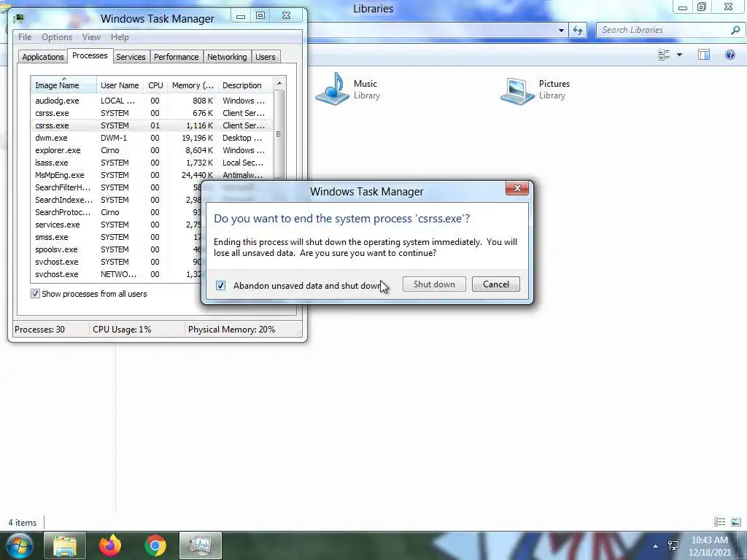Select the spoolsv.exe process row
The height and width of the screenshot is (560, 747).
[116, 249]
